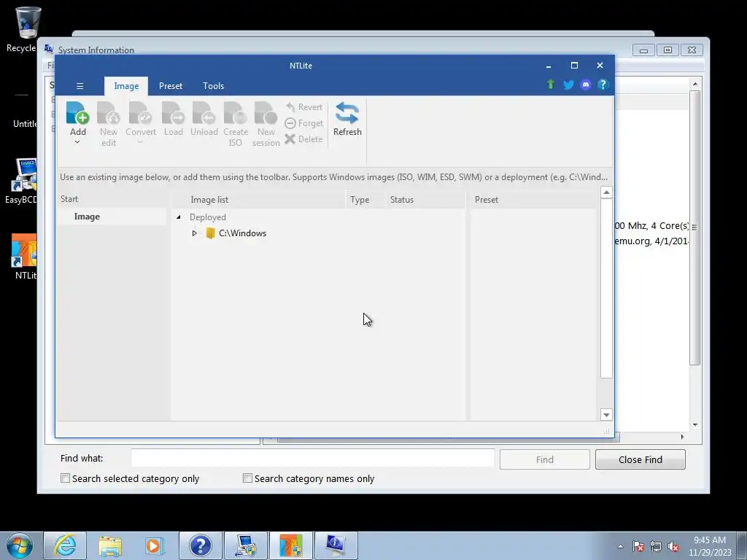This screenshot has width=747, height=560.
Task: Show hidden system tray icons
Action: pos(620,546)
